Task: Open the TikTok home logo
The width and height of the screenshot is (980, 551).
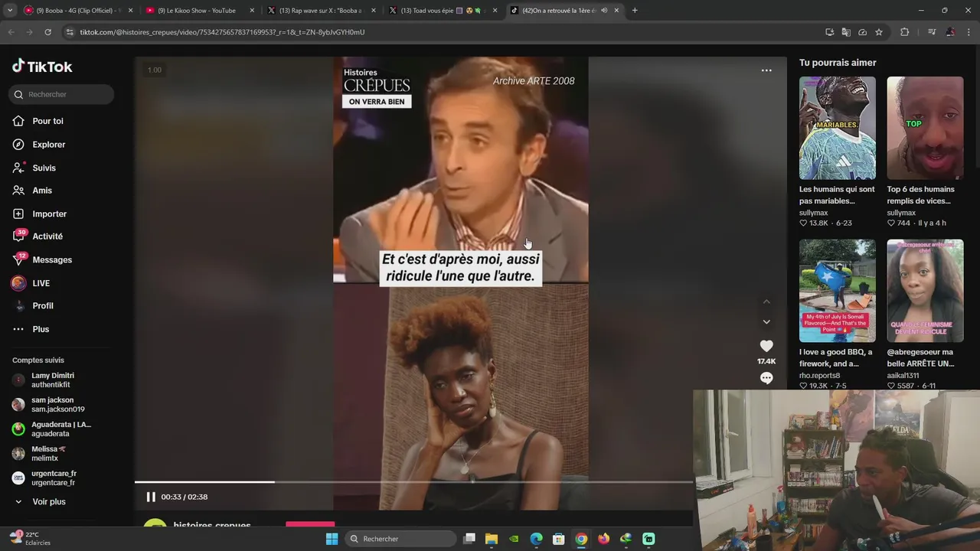Action: tap(42, 67)
